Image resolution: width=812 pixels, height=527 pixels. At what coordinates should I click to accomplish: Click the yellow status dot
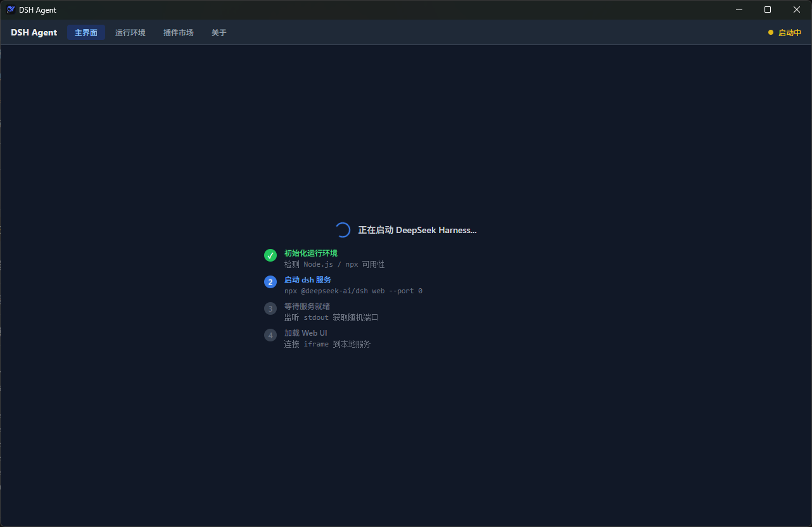point(771,32)
